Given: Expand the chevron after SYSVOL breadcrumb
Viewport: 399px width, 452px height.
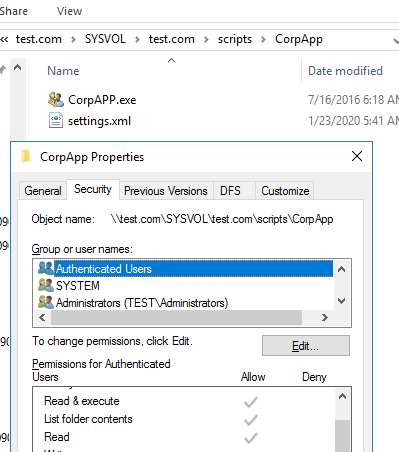Looking at the screenshot, I should click(137, 40).
